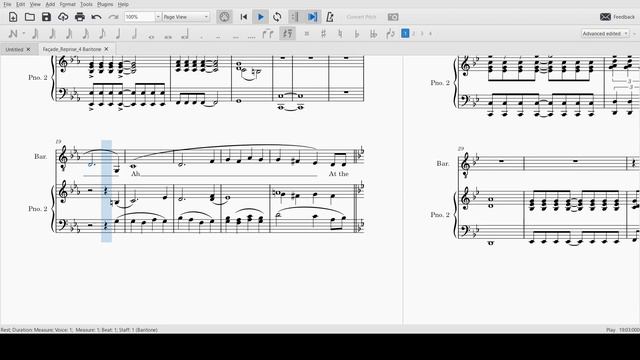640x360 pixels.
Task: Toggle loop playback
Action: 277,17
